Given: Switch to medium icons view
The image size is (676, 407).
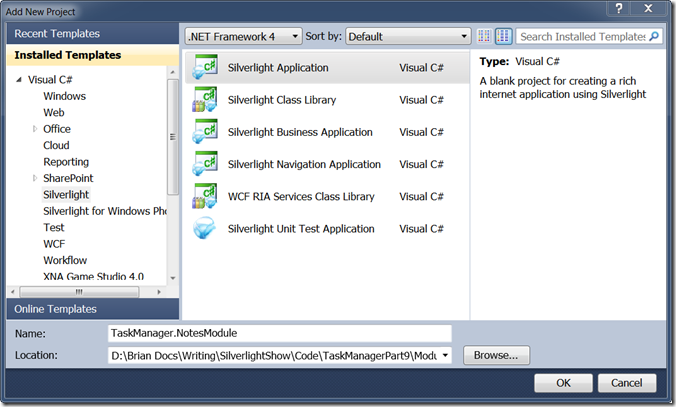Looking at the screenshot, I should [503, 36].
